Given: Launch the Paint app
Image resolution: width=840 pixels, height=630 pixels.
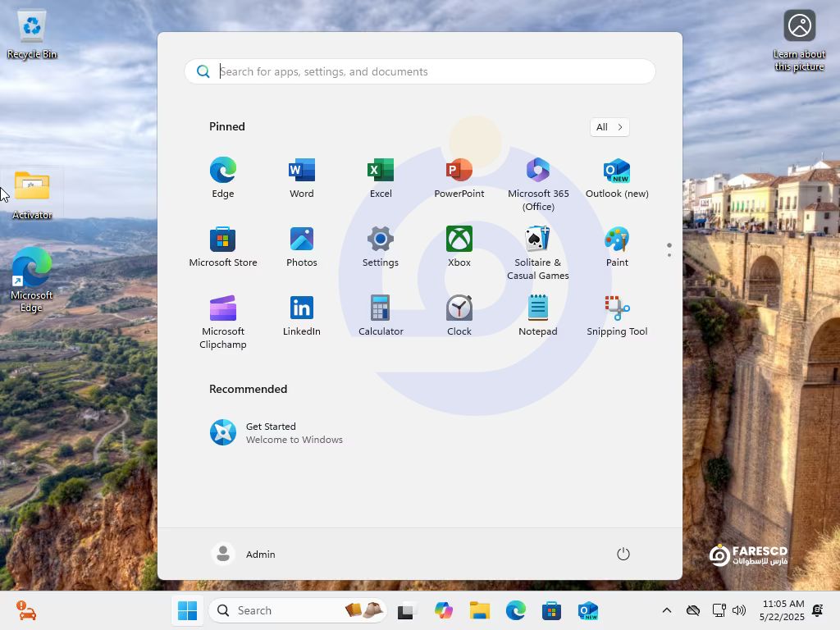Looking at the screenshot, I should point(617,246).
